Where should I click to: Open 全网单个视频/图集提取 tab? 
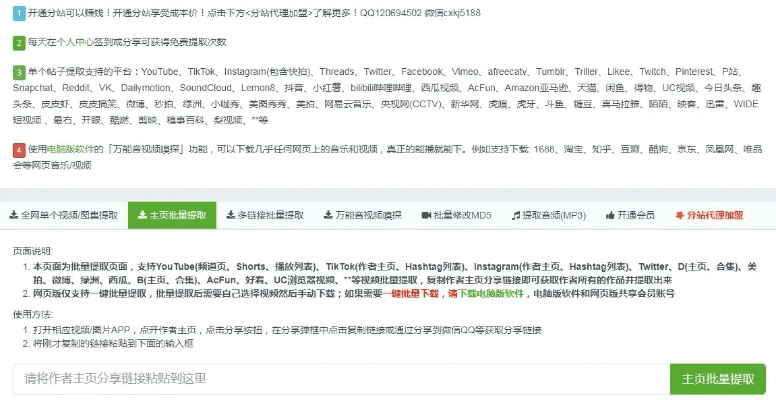(64, 215)
